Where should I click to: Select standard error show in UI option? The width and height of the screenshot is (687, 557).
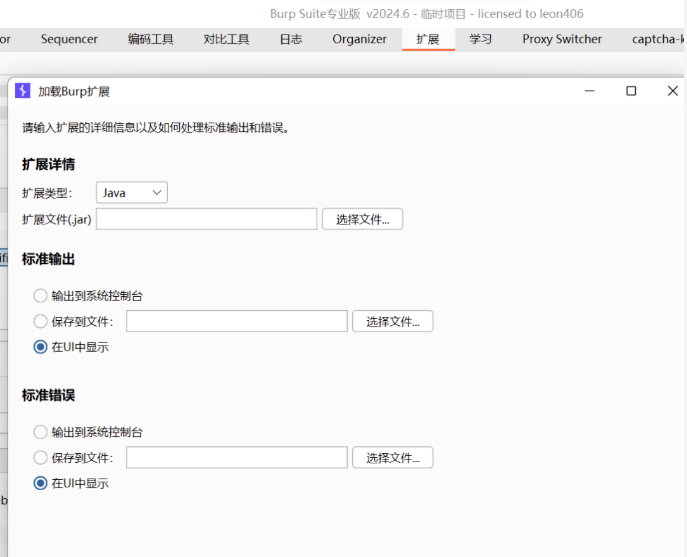(x=40, y=483)
